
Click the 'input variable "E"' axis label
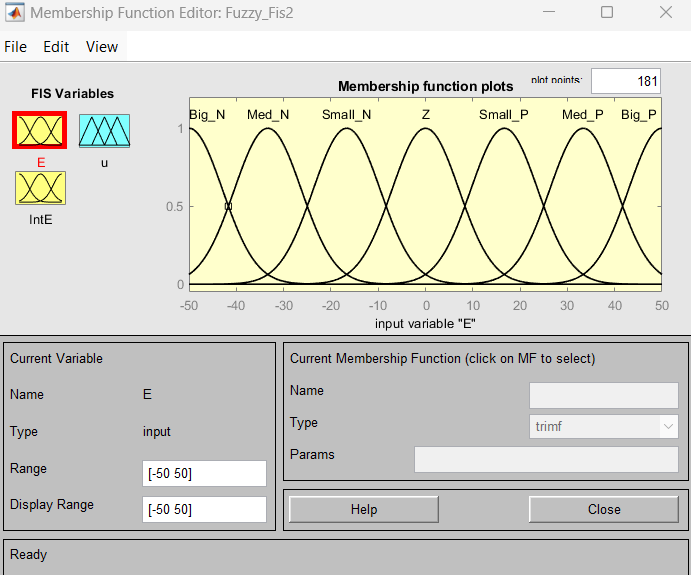[x=425, y=324]
